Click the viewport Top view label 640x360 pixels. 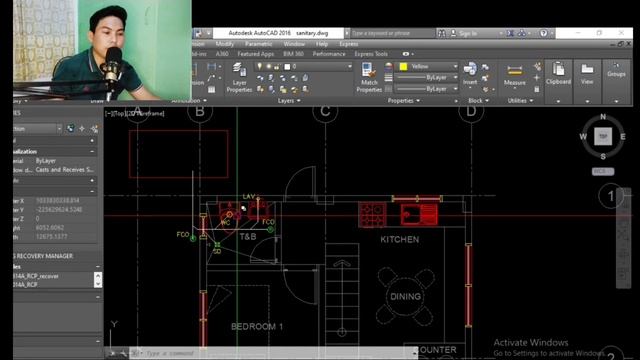click(x=120, y=113)
